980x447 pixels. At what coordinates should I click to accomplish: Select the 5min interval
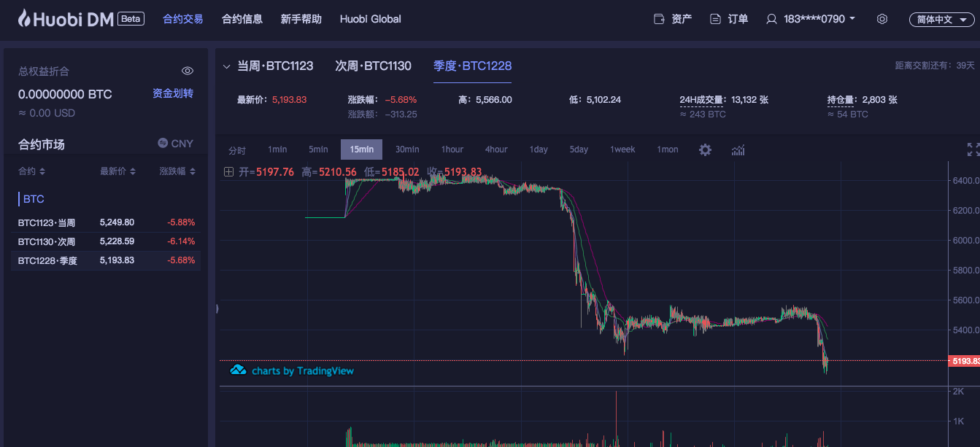click(x=318, y=149)
